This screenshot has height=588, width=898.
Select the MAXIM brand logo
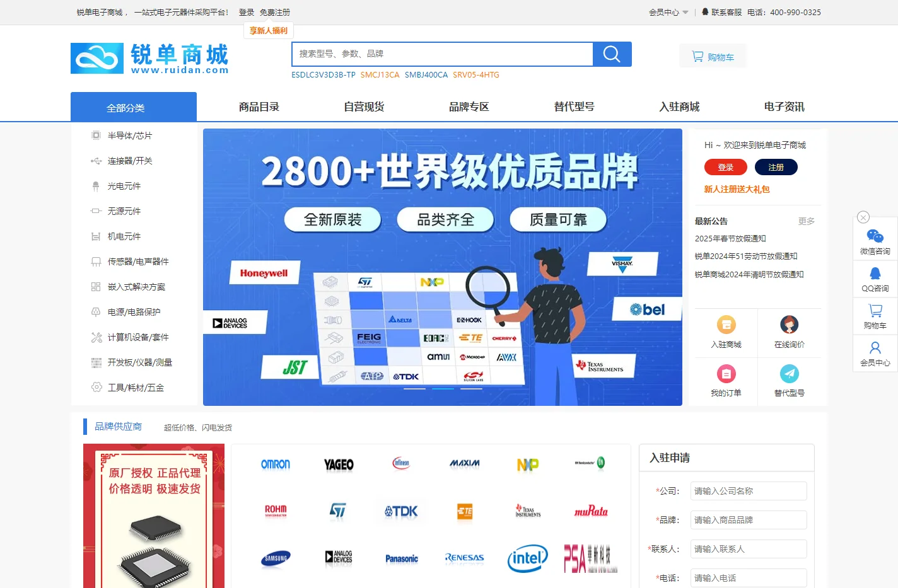pyautogui.click(x=465, y=463)
